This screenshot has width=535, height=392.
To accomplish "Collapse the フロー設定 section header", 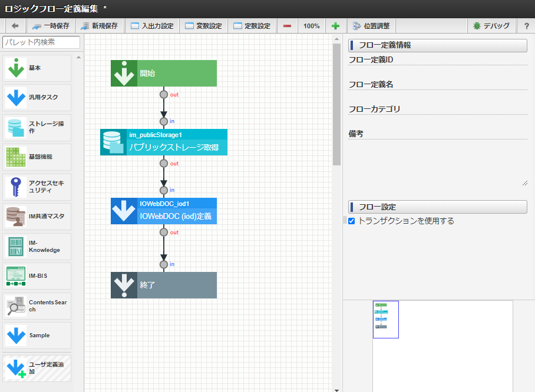I will tap(438, 207).
